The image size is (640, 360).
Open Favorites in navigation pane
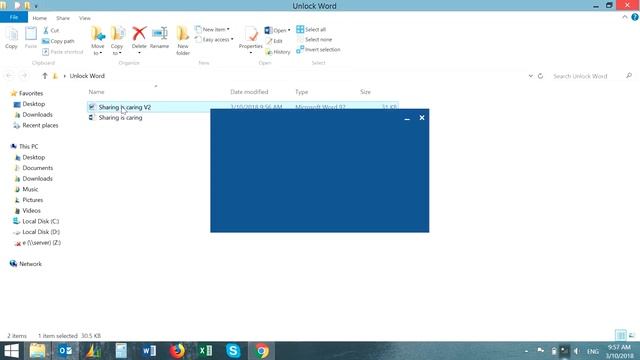[x=31, y=93]
